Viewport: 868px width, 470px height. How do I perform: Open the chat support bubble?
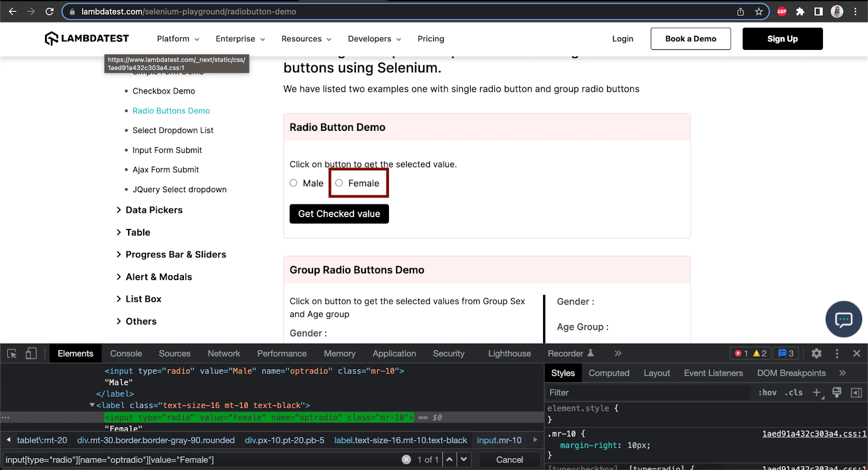pyautogui.click(x=844, y=319)
